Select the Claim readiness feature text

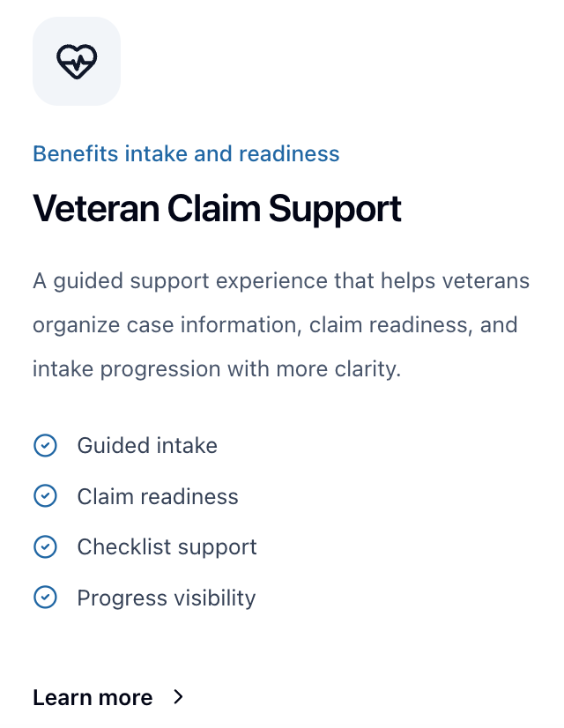[158, 497]
